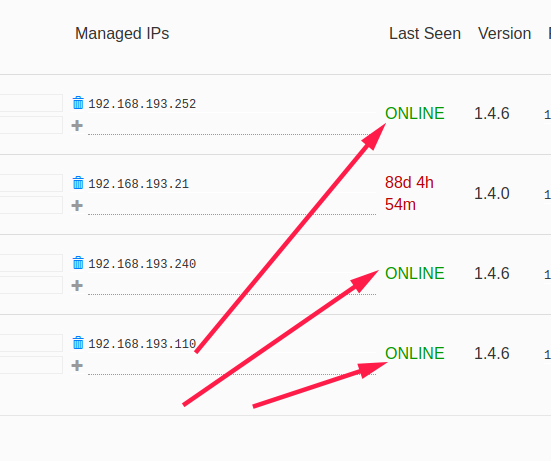
Task: Click upper name field left of 192.168.193.252
Action: 31,103
